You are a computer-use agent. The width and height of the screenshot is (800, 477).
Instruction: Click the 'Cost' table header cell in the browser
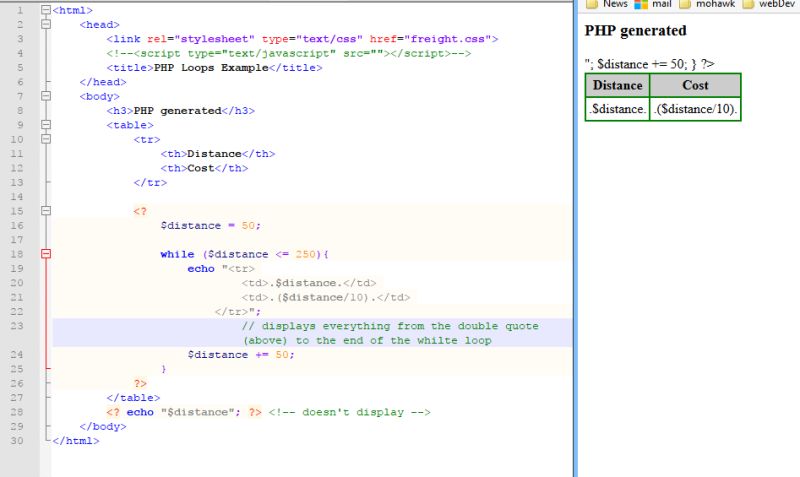click(x=695, y=85)
